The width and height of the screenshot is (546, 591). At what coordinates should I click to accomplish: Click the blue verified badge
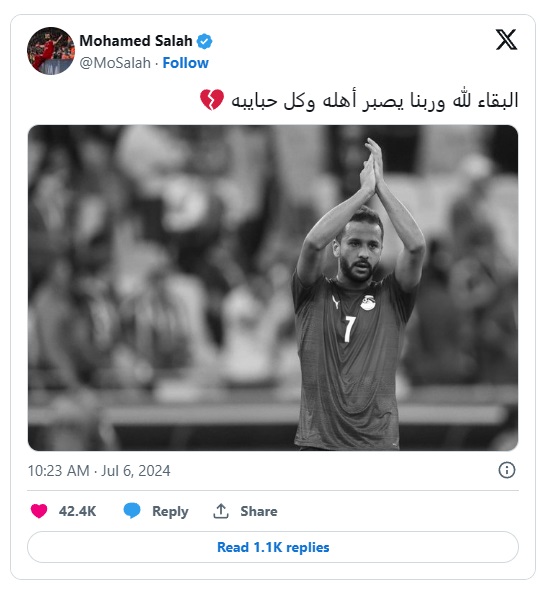pos(204,41)
